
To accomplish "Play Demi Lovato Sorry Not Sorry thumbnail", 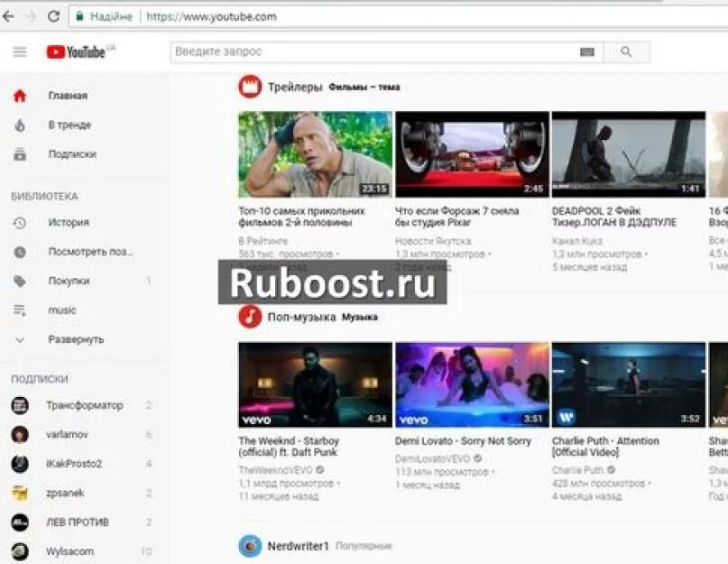I will [472, 384].
